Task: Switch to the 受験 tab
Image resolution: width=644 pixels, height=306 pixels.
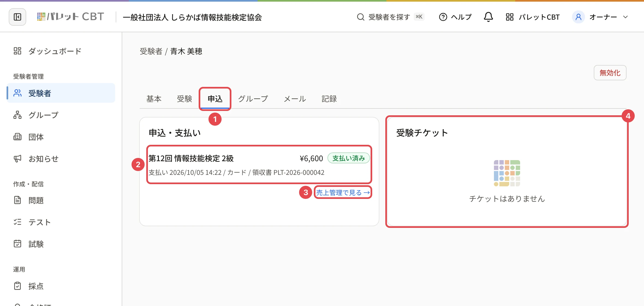Action: click(x=184, y=99)
